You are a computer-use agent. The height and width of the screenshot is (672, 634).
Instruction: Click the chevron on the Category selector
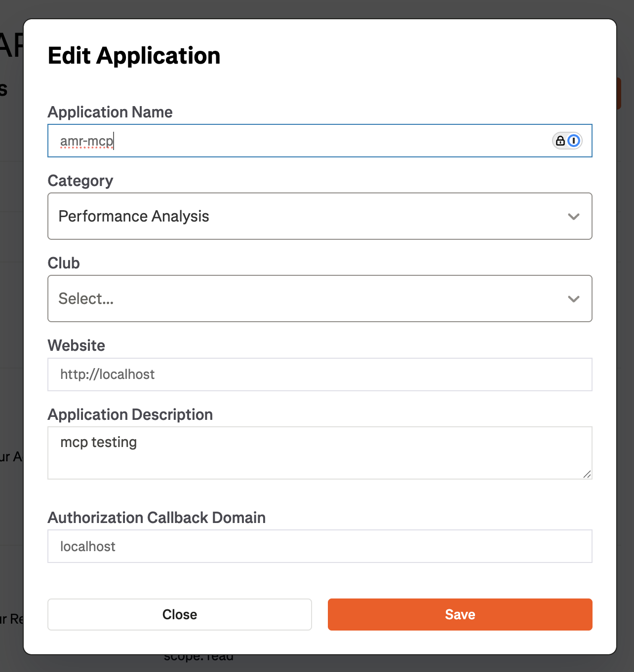coord(573,216)
